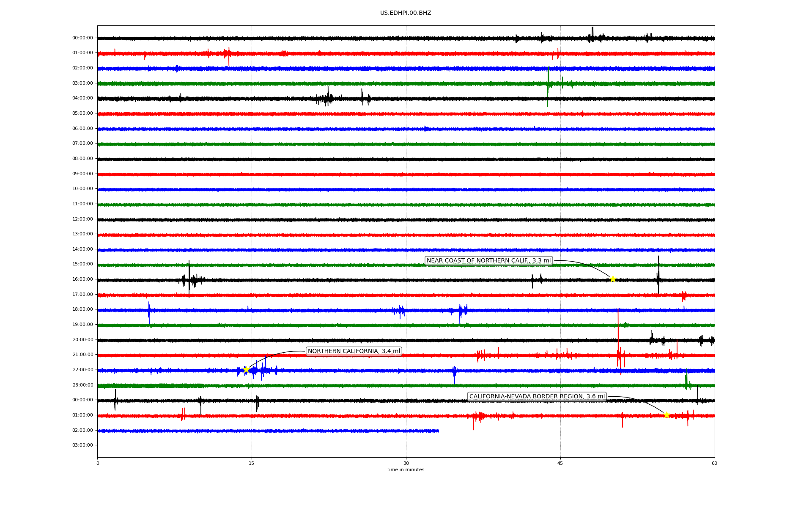Click the 21:00:00 time label

pos(82,355)
